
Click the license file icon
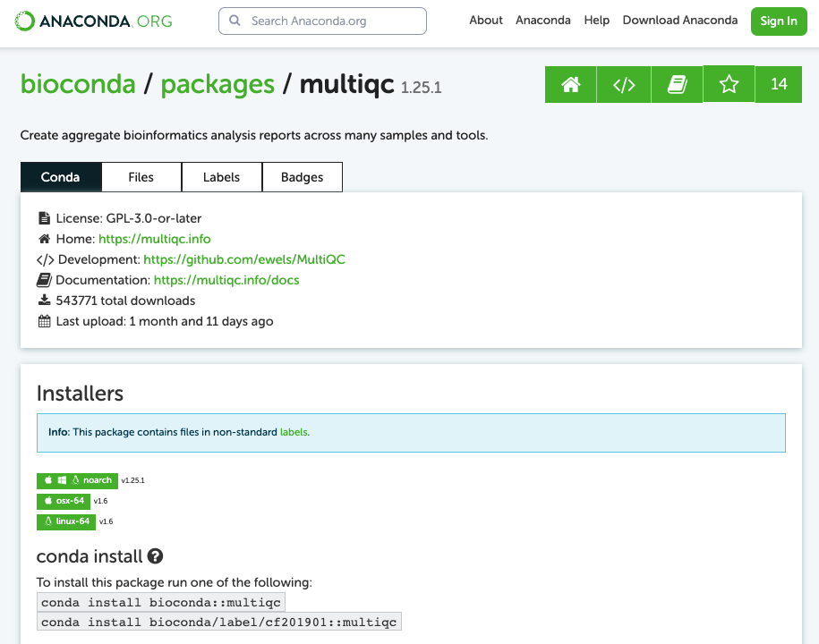44,217
